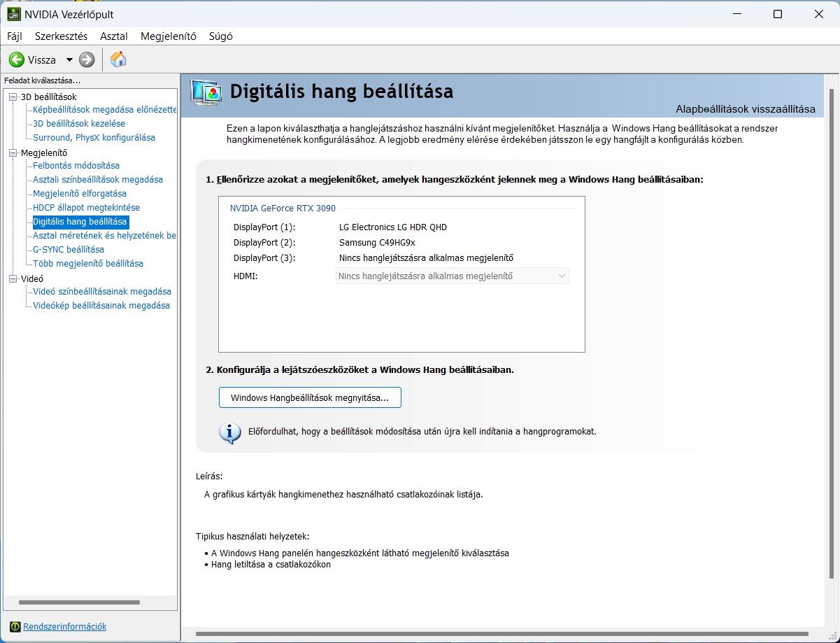
Task: Select Felbontás módosítása item
Action: coord(76,166)
